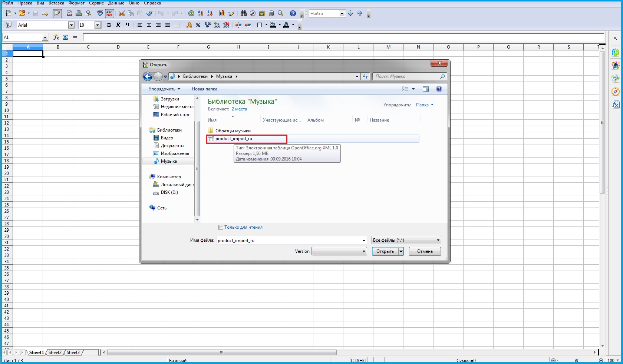
Task: Open the Правка menu
Action: coord(25,3)
